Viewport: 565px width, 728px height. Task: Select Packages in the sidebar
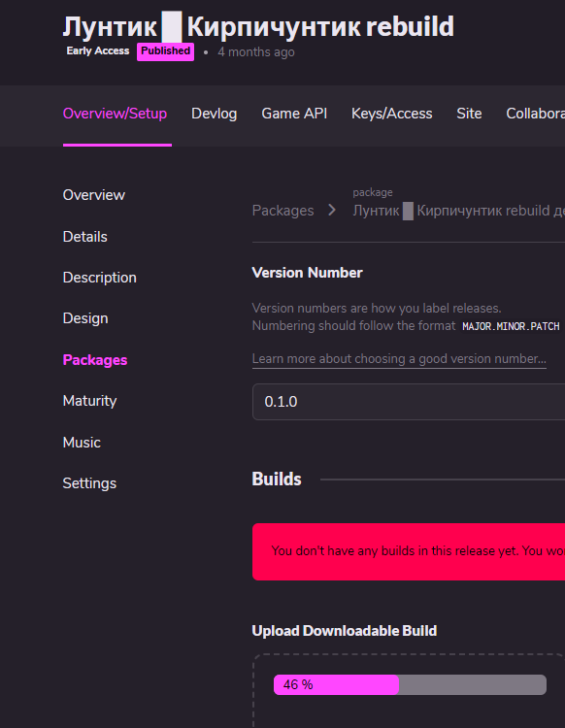95,360
